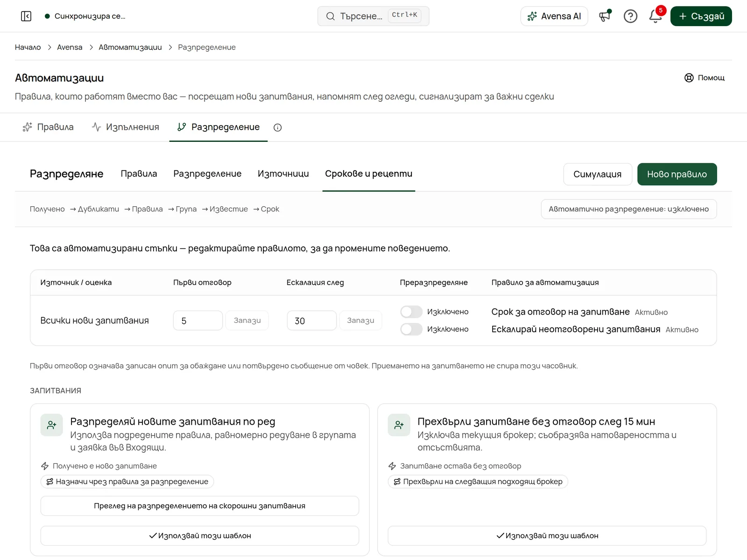
Task: Click the Създай button
Action: pyautogui.click(x=701, y=16)
